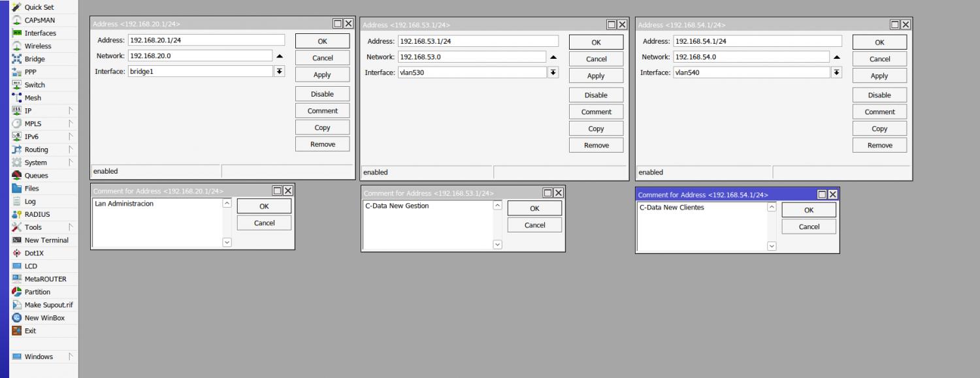This screenshot has width=980, height=378.
Task: Expand the Interface dropdown showing vlan540
Action: pyautogui.click(x=837, y=72)
